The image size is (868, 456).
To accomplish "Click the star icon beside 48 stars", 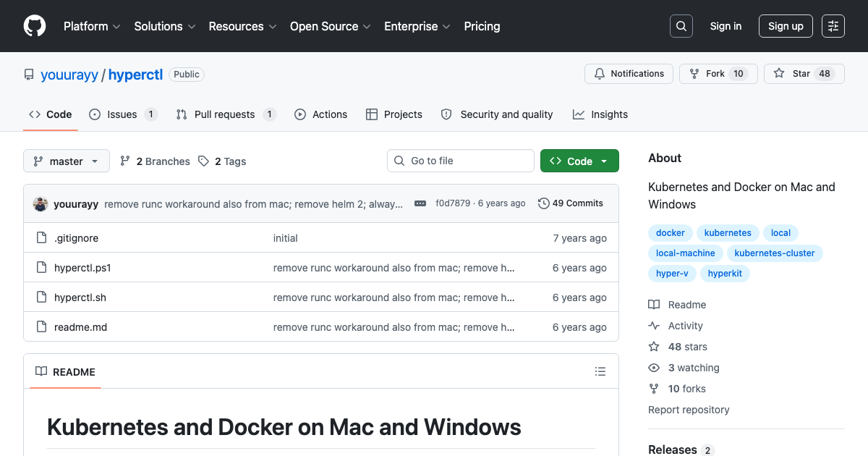I will pos(654,347).
